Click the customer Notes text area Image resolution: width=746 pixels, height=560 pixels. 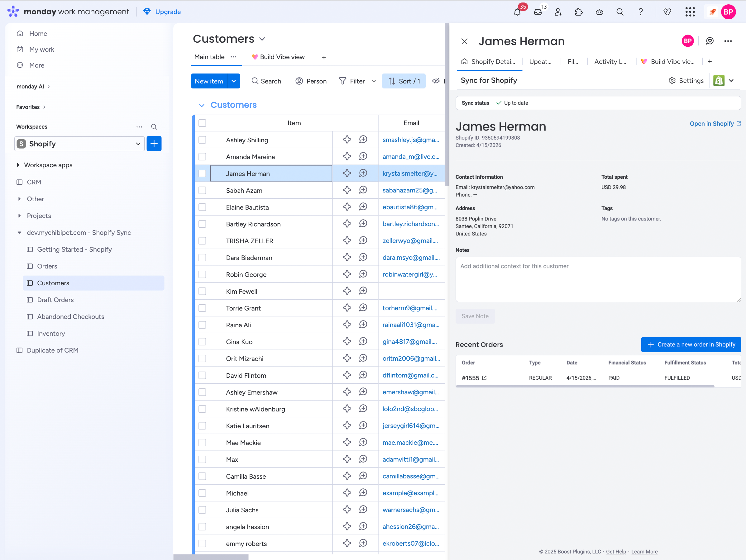point(598,279)
